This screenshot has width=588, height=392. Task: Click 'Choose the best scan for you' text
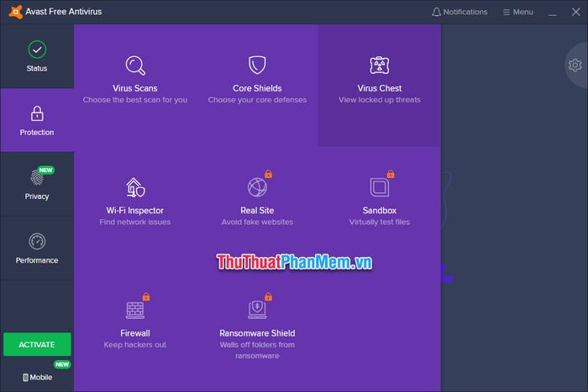135,100
